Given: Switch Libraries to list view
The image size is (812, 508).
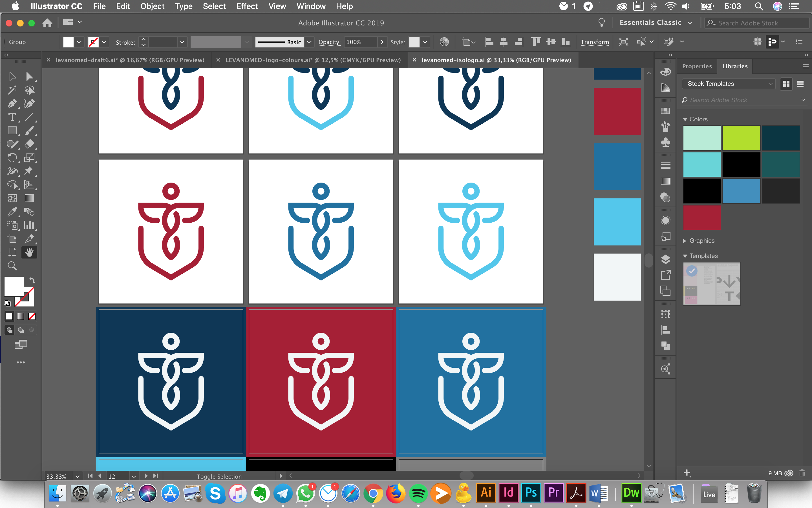Looking at the screenshot, I should (800, 84).
